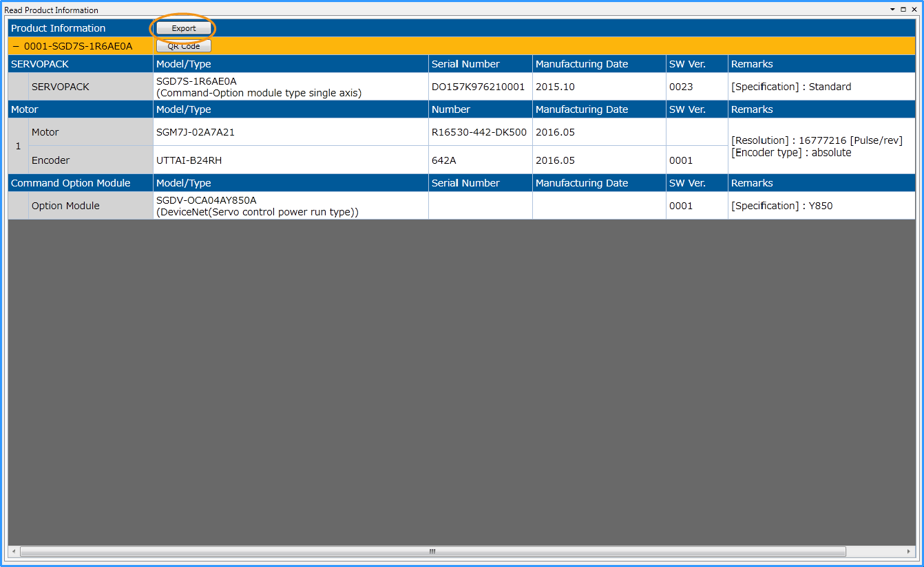This screenshot has height=567, width=924.
Task: Click the horizontal scrollbar's right arrow
Action: 910,551
